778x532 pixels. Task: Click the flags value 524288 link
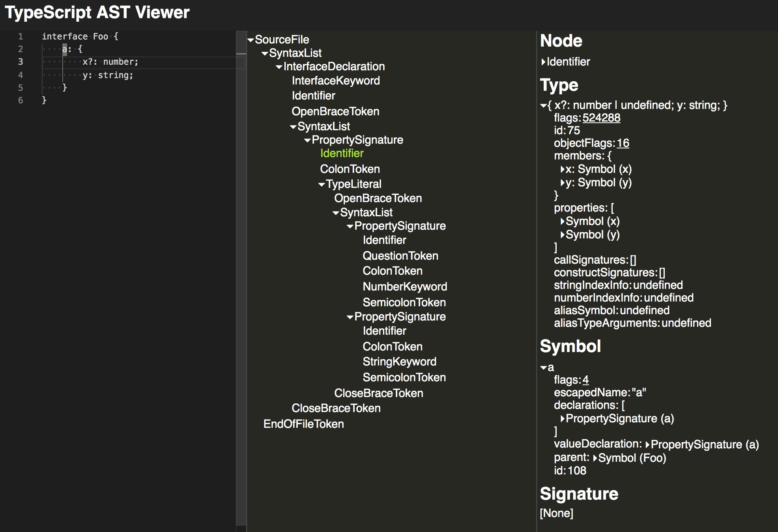point(601,118)
